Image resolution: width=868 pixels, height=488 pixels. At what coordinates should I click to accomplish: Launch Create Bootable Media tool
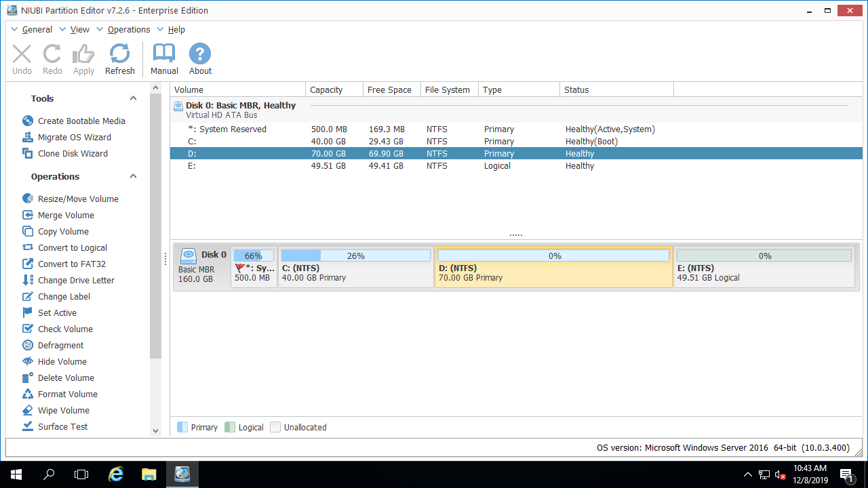coord(81,121)
